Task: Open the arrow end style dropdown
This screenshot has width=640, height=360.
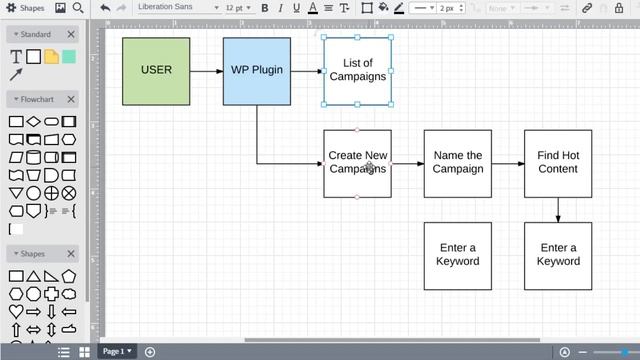Action: click(x=536, y=8)
